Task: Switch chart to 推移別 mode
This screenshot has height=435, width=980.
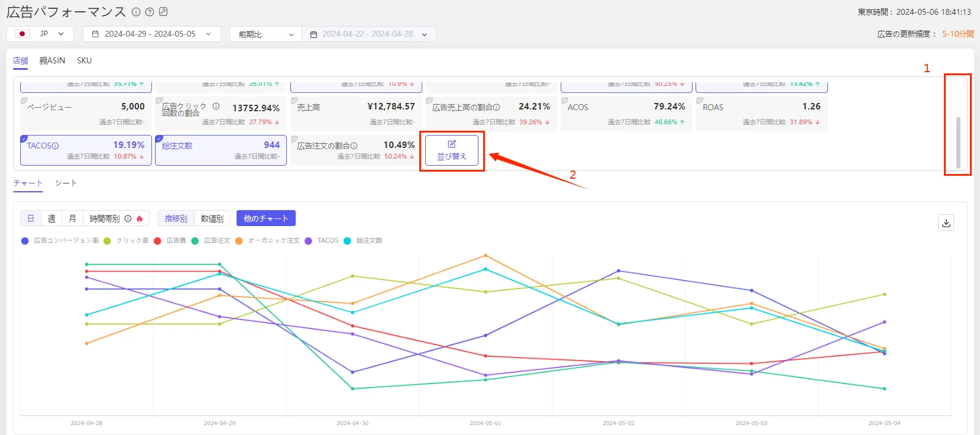Action: point(176,218)
